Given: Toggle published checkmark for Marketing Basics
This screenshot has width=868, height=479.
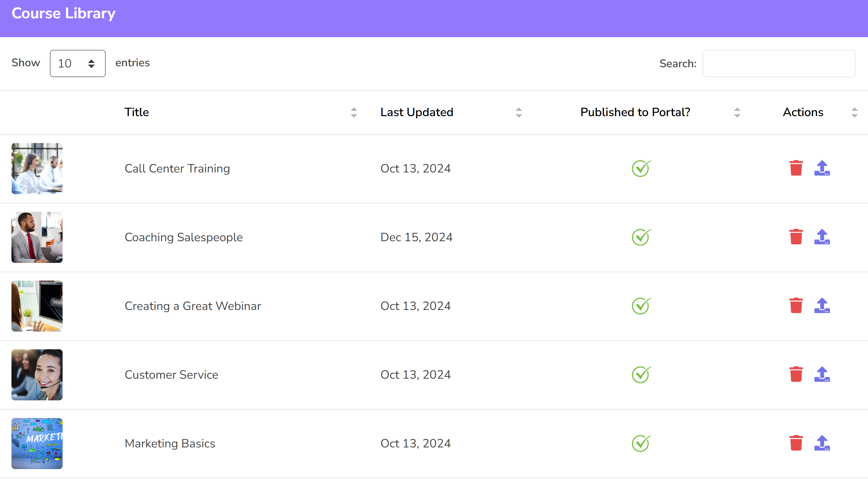Looking at the screenshot, I should pos(641,443).
